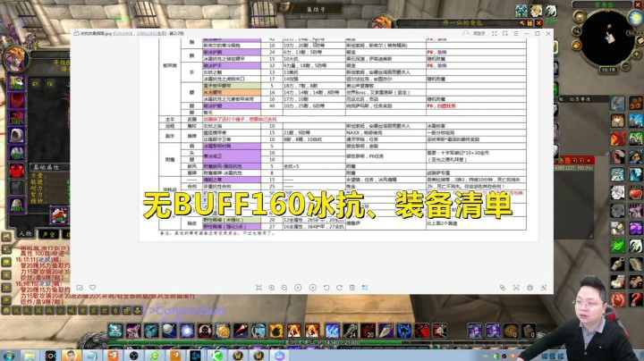Cast the ice shard spell on action bar
Screen dimensions: 644x361
(x=332, y=331)
